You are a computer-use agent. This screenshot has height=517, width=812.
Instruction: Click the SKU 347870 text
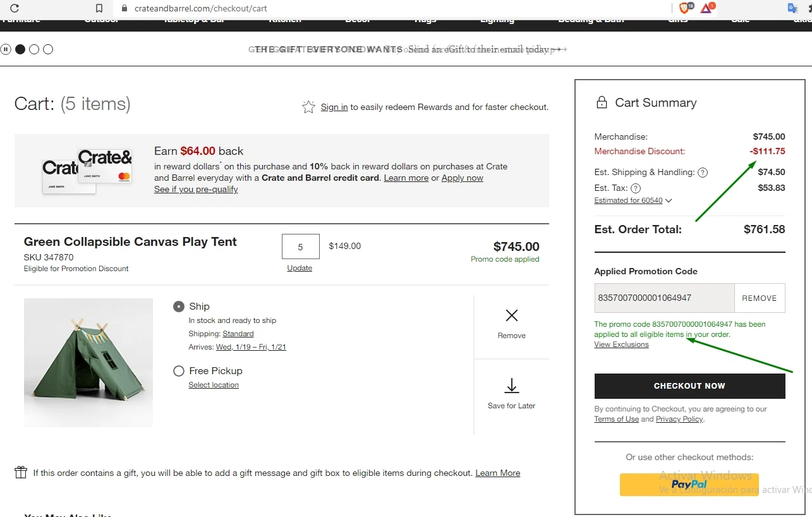pyautogui.click(x=49, y=257)
